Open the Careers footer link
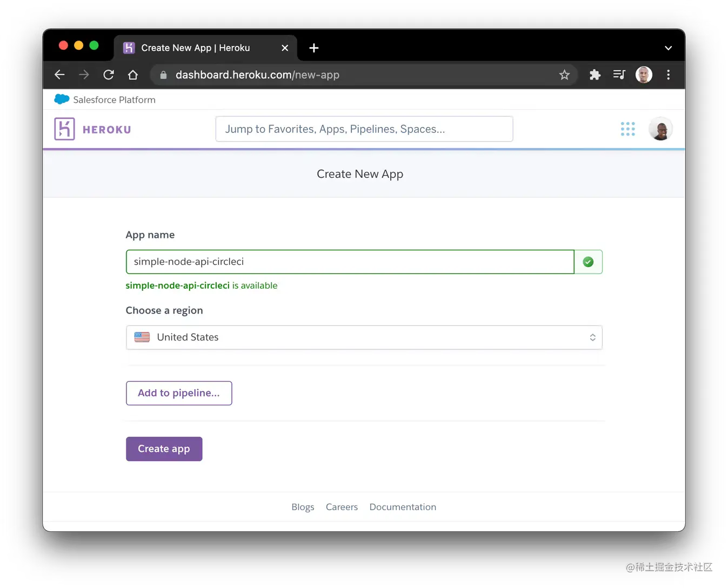Viewport: 728px width, 588px height. 342,507
